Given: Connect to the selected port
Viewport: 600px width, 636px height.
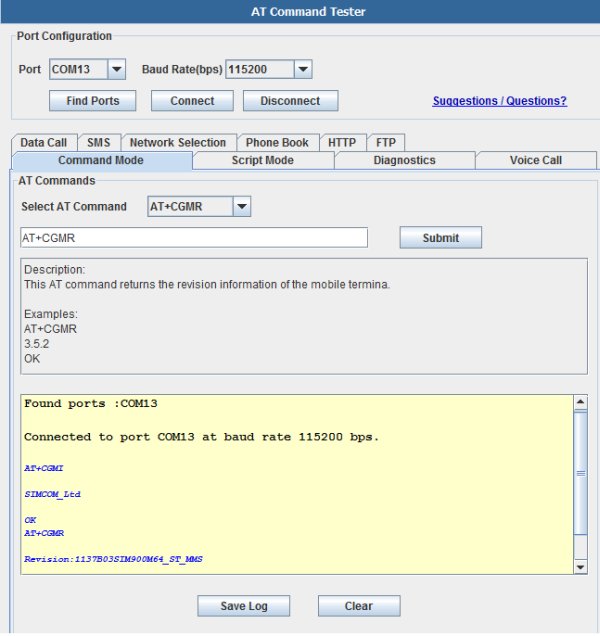Looking at the screenshot, I should (x=192, y=101).
